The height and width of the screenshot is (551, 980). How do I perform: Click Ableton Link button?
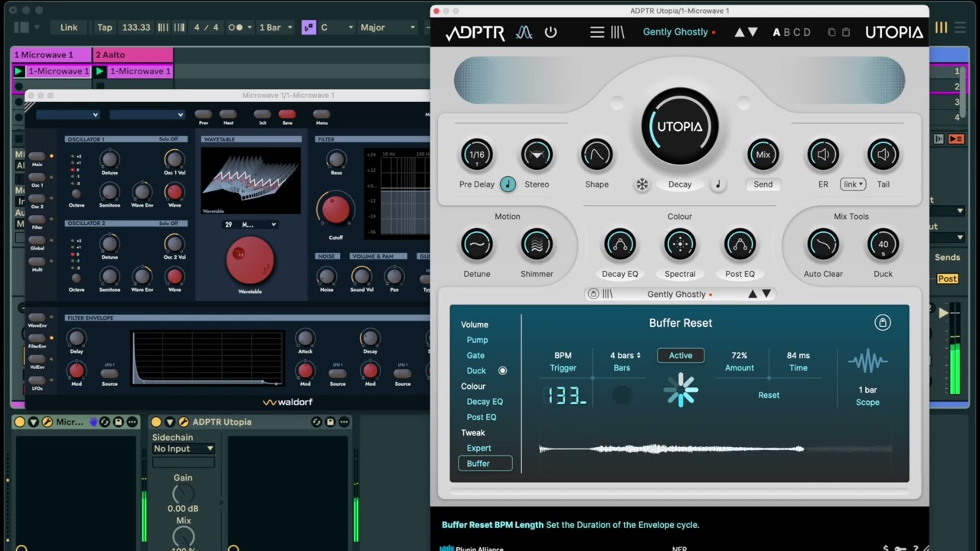point(69,28)
